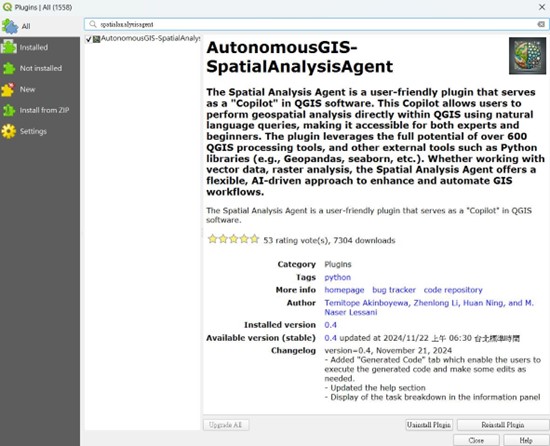Click the SpatialAnalysisAgent plugin logo thumbnail
The width and height of the screenshot is (550, 446).
point(527,56)
